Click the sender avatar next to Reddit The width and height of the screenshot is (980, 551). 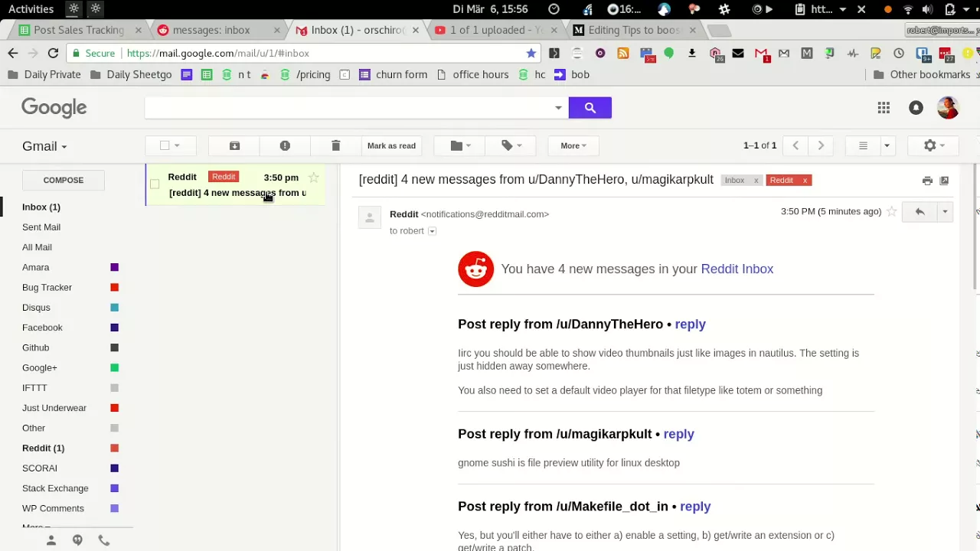tap(369, 217)
